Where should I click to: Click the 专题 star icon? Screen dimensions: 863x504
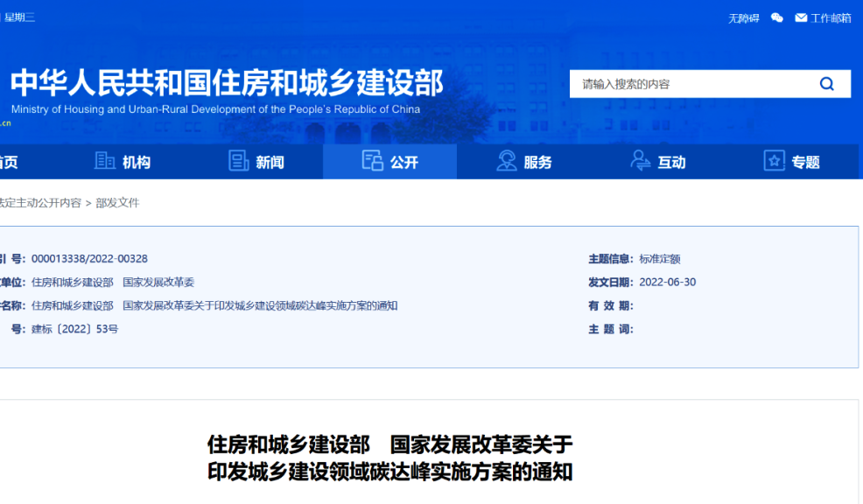pos(774,161)
